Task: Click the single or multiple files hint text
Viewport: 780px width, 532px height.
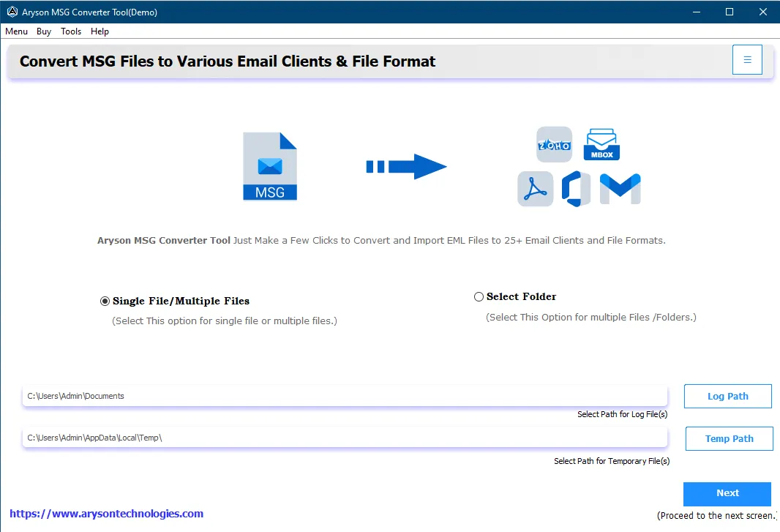Action: coord(225,321)
